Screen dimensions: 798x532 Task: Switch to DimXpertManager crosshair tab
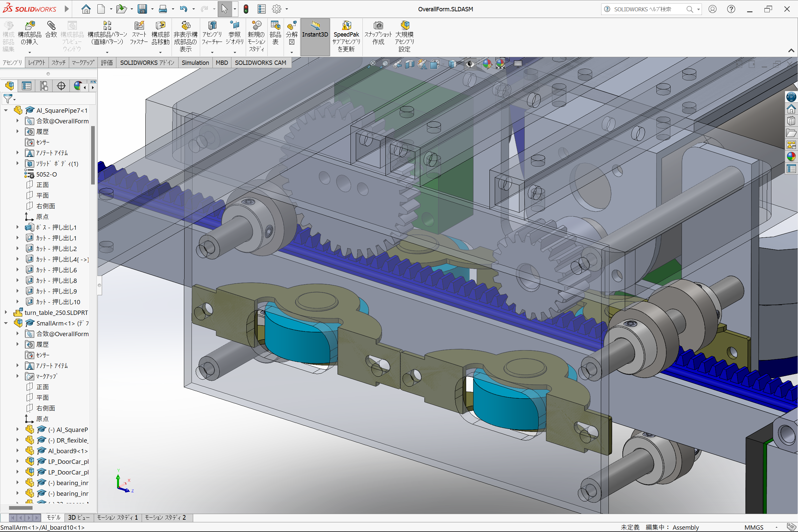pyautogui.click(x=61, y=86)
